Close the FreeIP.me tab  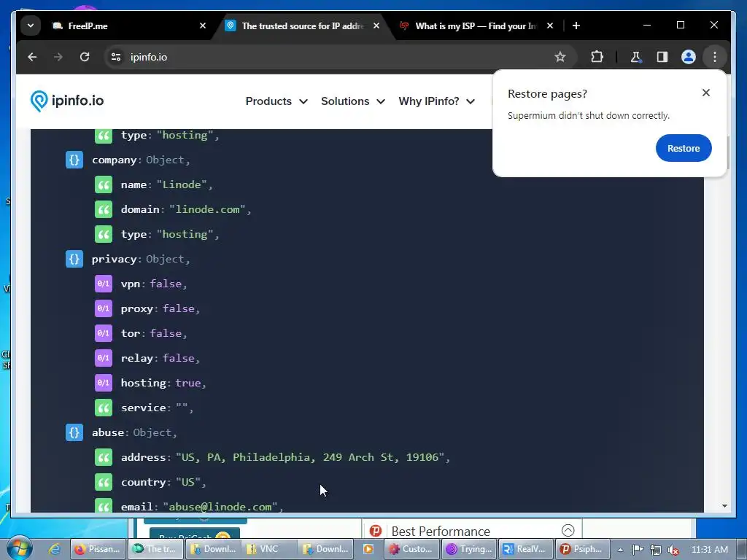click(x=203, y=26)
